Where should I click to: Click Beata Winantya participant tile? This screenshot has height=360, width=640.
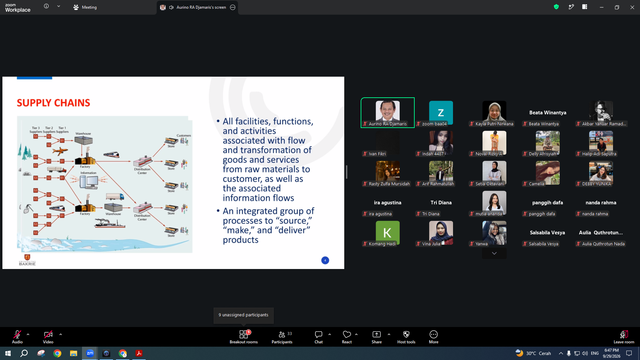coord(547,113)
